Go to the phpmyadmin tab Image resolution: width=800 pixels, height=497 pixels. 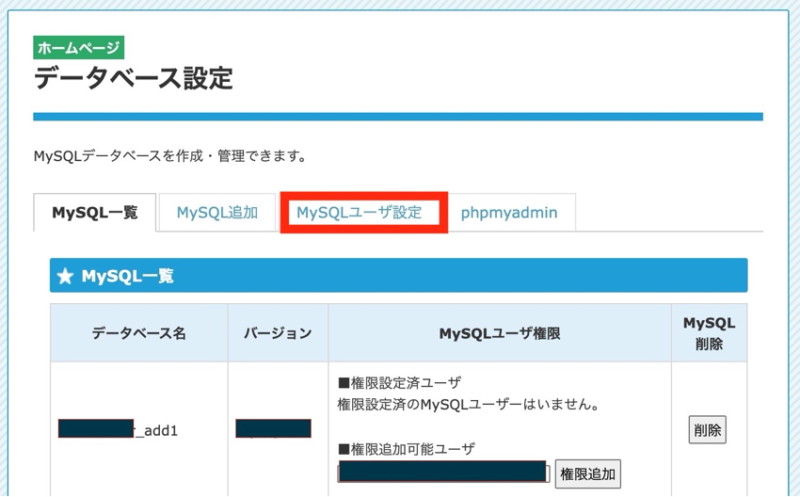pyautogui.click(x=509, y=212)
